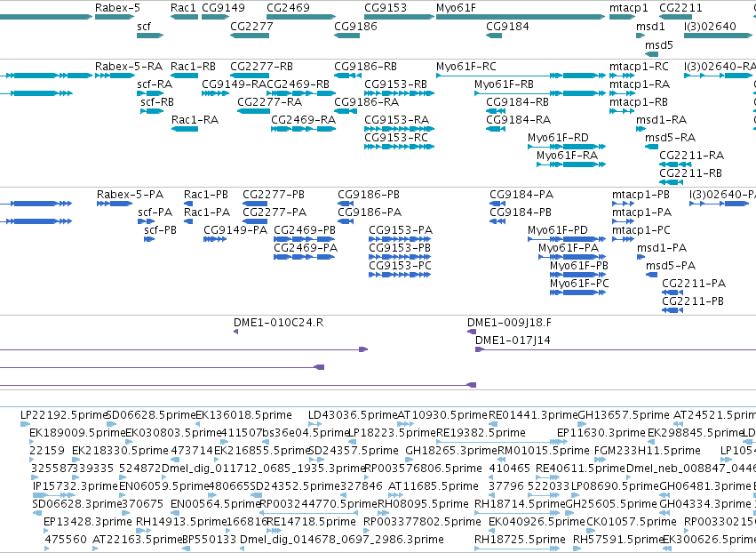
Task: Select the Myo61F-RC transcript label
Action: pos(466,66)
